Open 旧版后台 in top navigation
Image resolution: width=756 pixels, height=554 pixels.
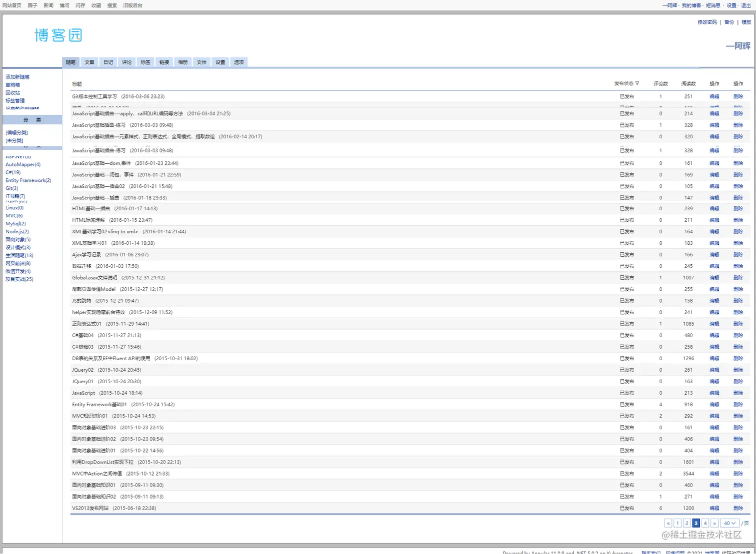pos(133,5)
